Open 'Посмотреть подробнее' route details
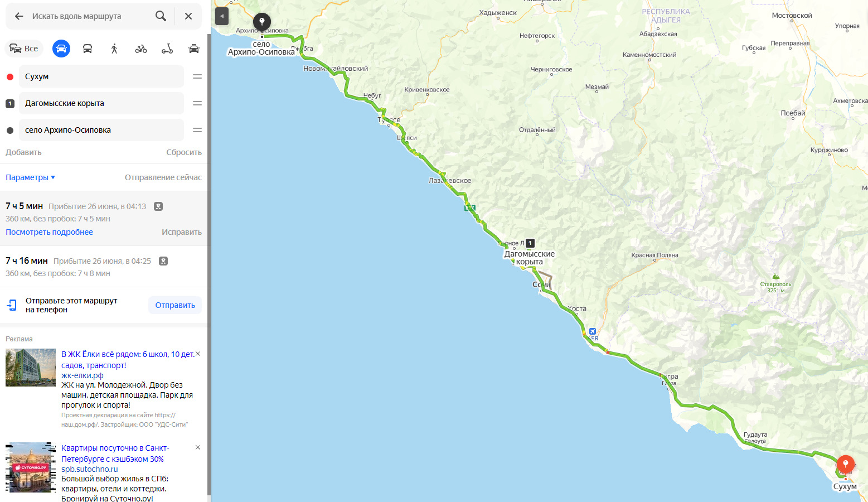 [x=49, y=232]
